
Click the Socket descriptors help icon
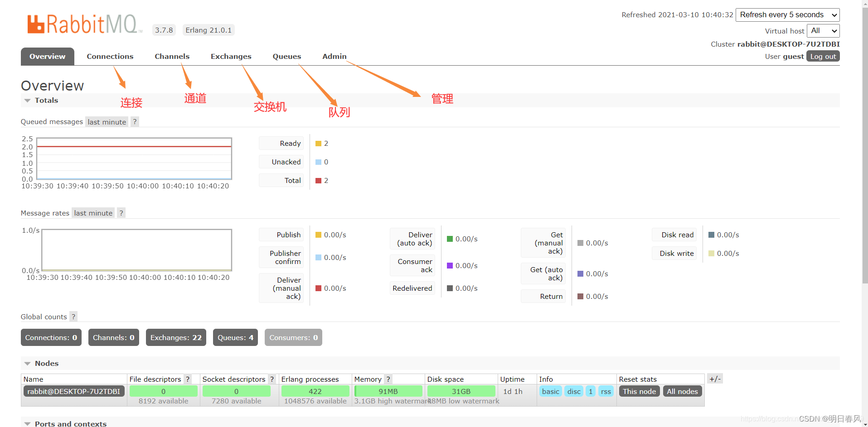tap(272, 379)
